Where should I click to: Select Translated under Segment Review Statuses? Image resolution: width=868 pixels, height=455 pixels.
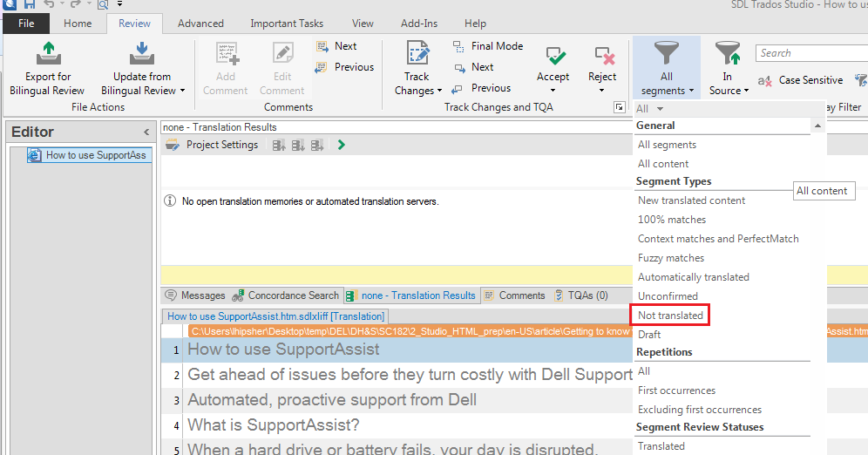click(x=661, y=446)
